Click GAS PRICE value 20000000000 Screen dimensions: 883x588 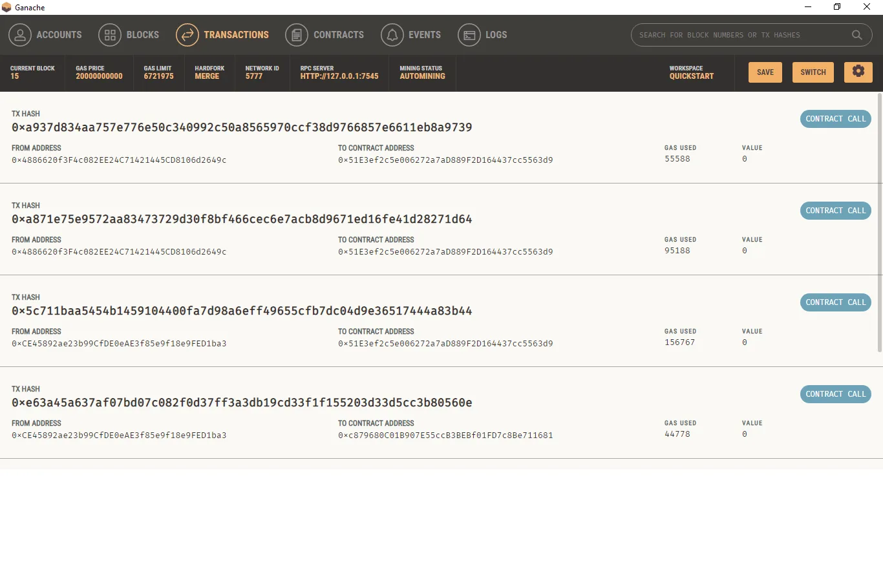[x=99, y=76]
